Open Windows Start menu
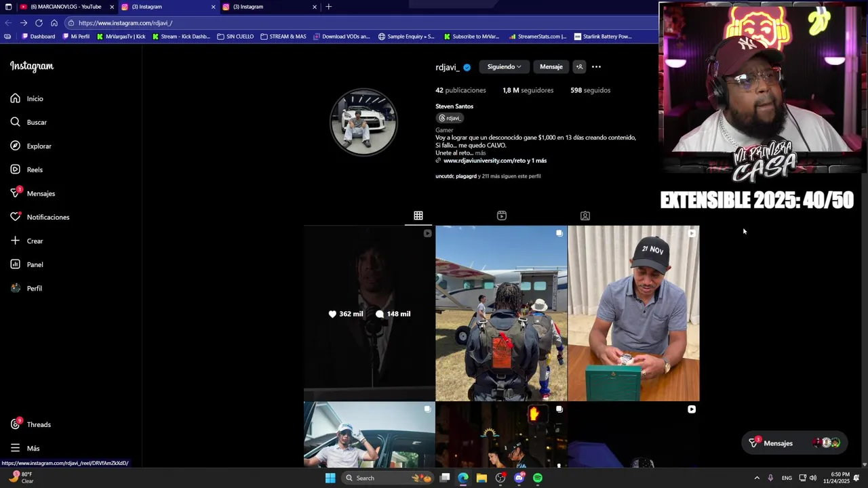 tap(330, 478)
